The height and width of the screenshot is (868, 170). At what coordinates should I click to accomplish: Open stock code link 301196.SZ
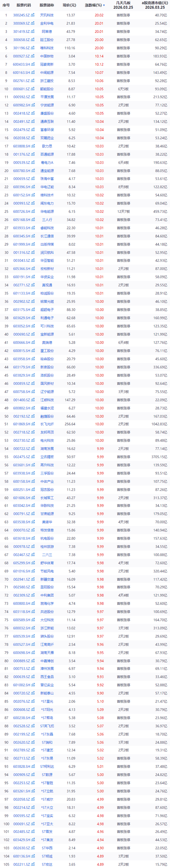click(x=21, y=48)
